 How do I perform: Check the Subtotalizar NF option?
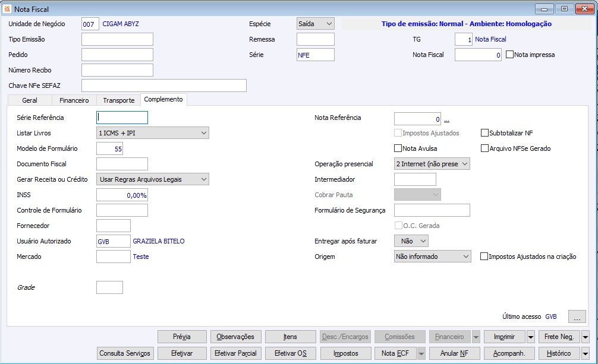pos(484,133)
